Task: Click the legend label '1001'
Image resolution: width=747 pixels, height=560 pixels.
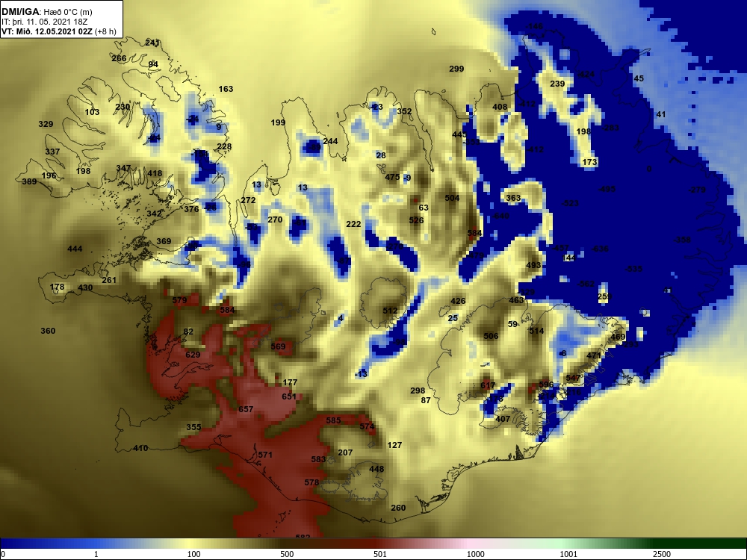Action: 568,554
